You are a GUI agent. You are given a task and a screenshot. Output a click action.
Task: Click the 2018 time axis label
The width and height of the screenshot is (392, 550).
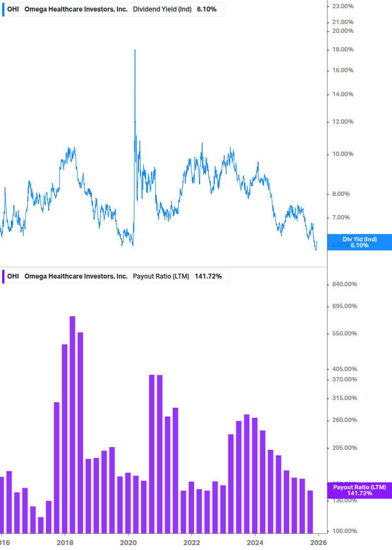coord(65,543)
